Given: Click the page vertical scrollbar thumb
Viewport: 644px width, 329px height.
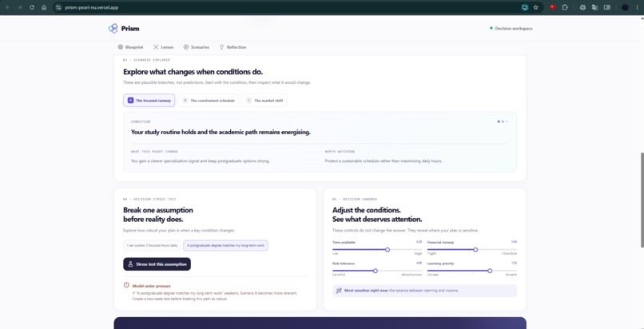Looking at the screenshot, I should point(642,200).
